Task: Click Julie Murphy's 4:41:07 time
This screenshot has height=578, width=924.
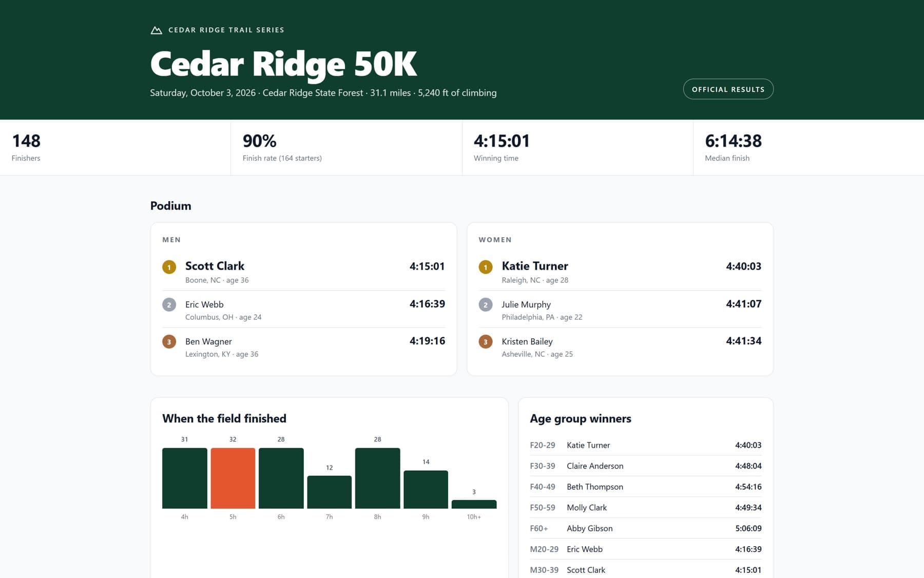Action: [743, 304]
